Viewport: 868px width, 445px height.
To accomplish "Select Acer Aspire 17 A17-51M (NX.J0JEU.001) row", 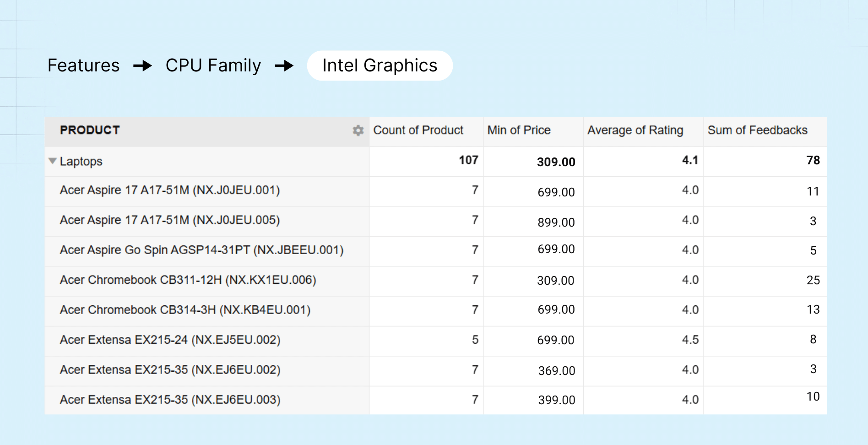I will 169,190.
